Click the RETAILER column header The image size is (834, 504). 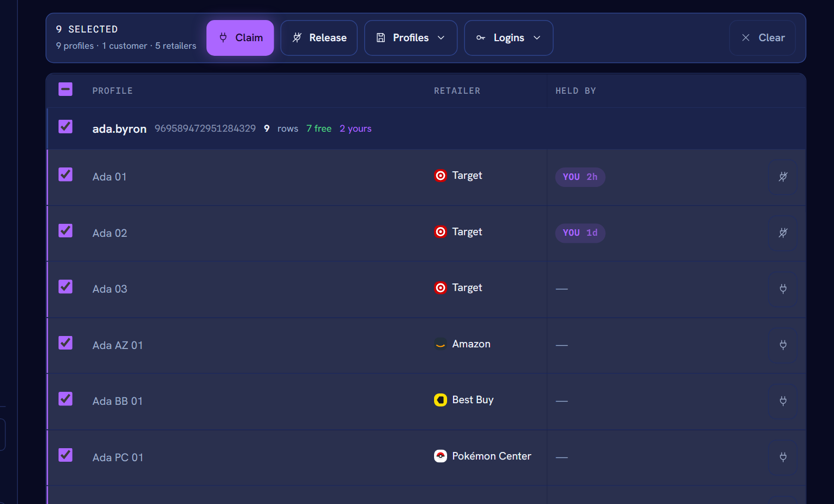[457, 91]
